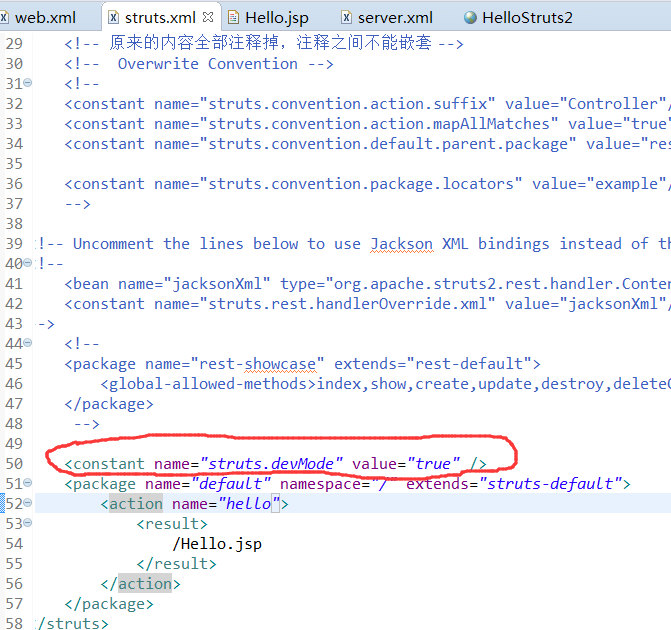This screenshot has width=671, height=630.
Task: Click the HelloStruts2 globe icon
Action: coord(470,18)
